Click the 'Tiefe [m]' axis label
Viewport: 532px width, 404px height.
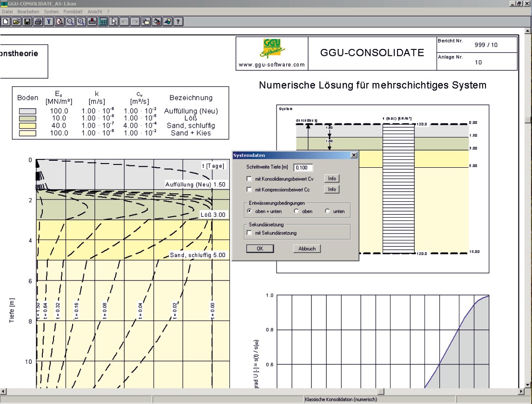click(12, 310)
